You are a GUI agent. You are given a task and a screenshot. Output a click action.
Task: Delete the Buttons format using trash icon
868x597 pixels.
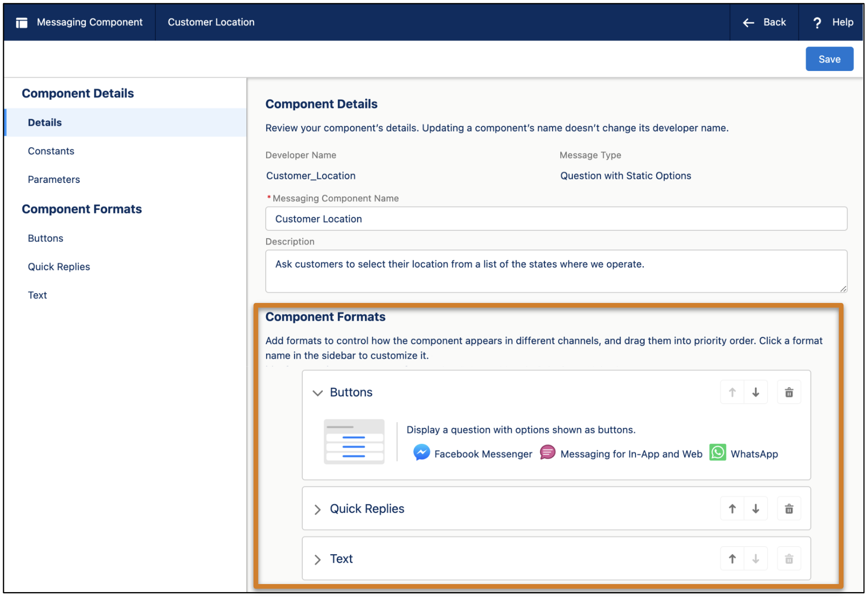coord(789,392)
